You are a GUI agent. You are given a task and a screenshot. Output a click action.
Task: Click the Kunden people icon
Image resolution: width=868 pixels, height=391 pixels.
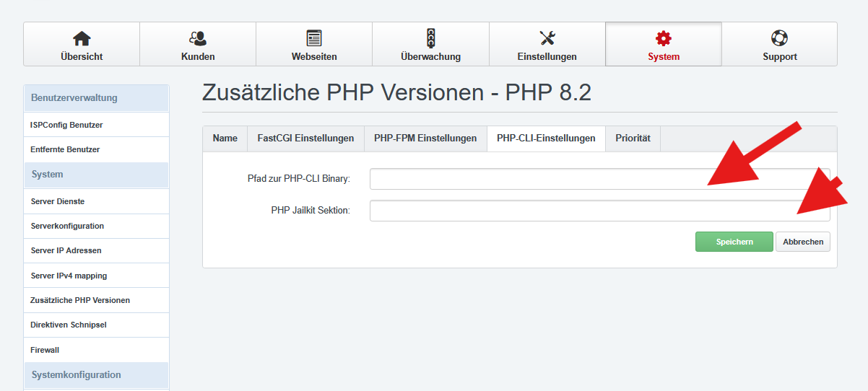click(198, 38)
